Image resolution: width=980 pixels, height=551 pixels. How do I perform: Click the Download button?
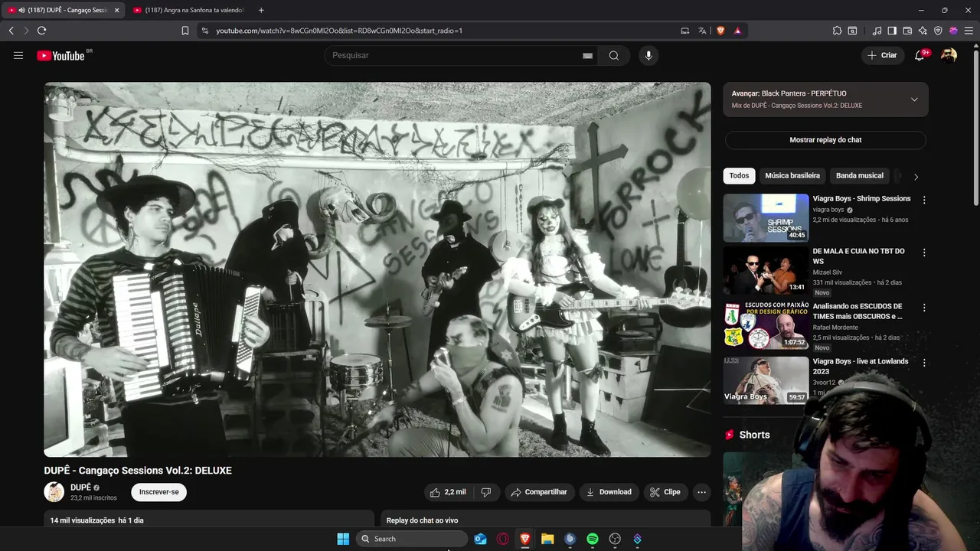(x=609, y=492)
